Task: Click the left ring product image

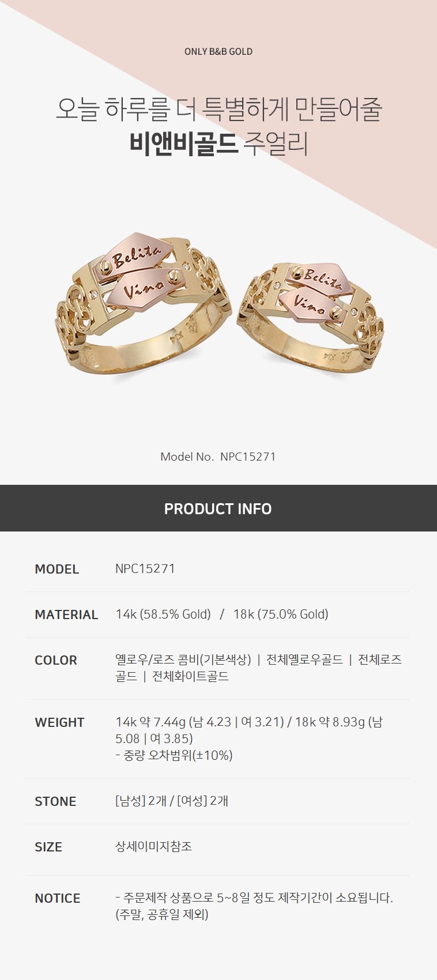Action: pyautogui.click(x=144, y=308)
